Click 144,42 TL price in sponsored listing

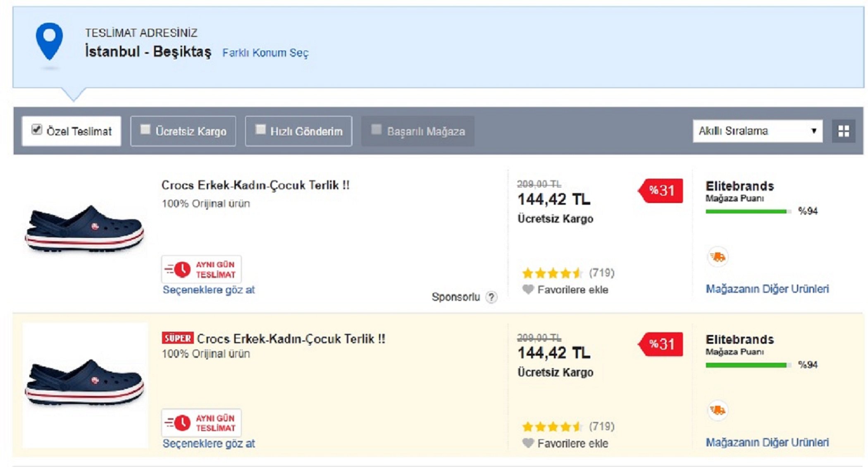pyautogui.click(x=554, y=199)
